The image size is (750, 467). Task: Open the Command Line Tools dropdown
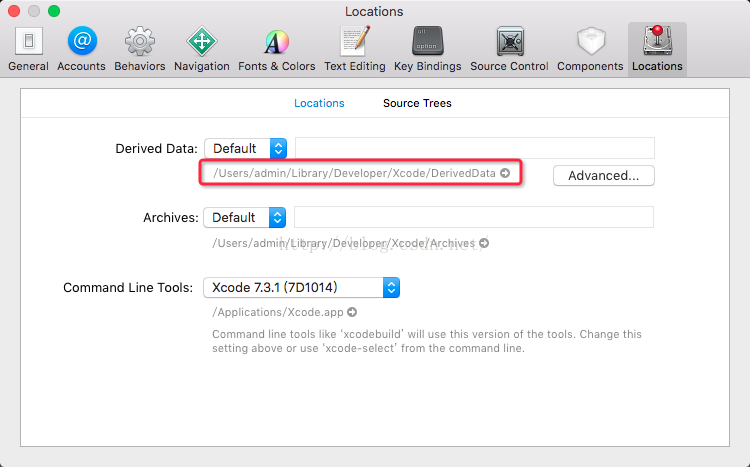(301, 288)
